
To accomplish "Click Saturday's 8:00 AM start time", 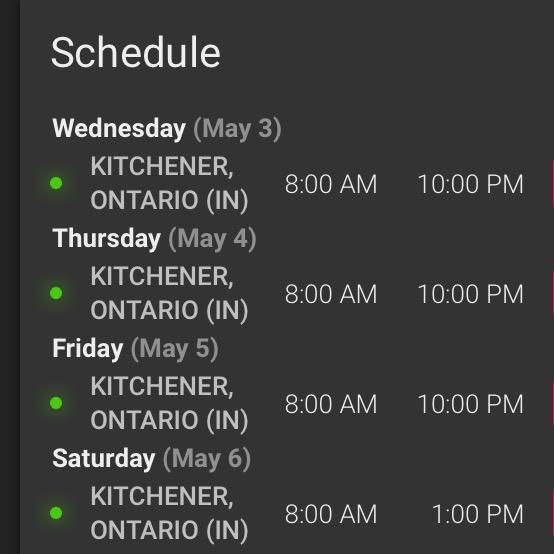I will point(331,514).
